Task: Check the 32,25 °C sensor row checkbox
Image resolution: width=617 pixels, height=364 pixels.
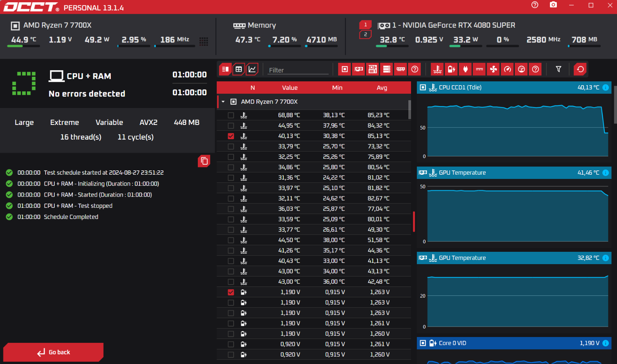Action: [x=231, y=157]
